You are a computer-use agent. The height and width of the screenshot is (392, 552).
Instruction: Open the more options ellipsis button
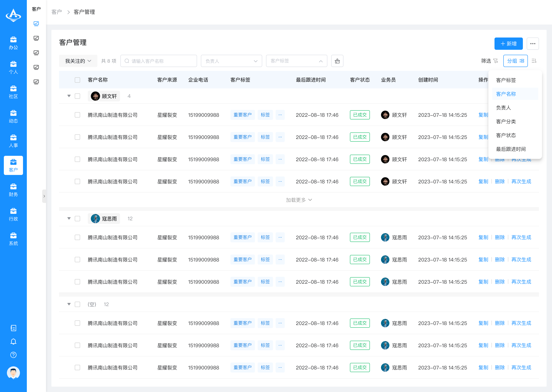533,44
